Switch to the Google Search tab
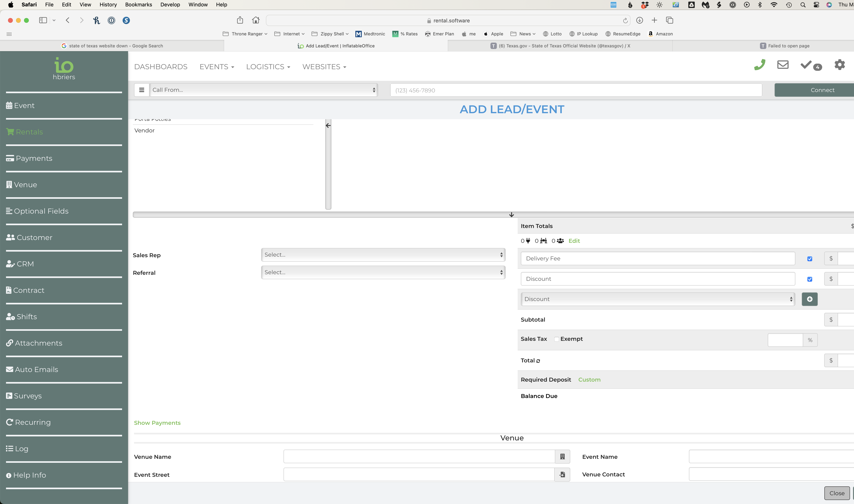The height and width of the screenshot is (504, 854). tap(112, 46)
